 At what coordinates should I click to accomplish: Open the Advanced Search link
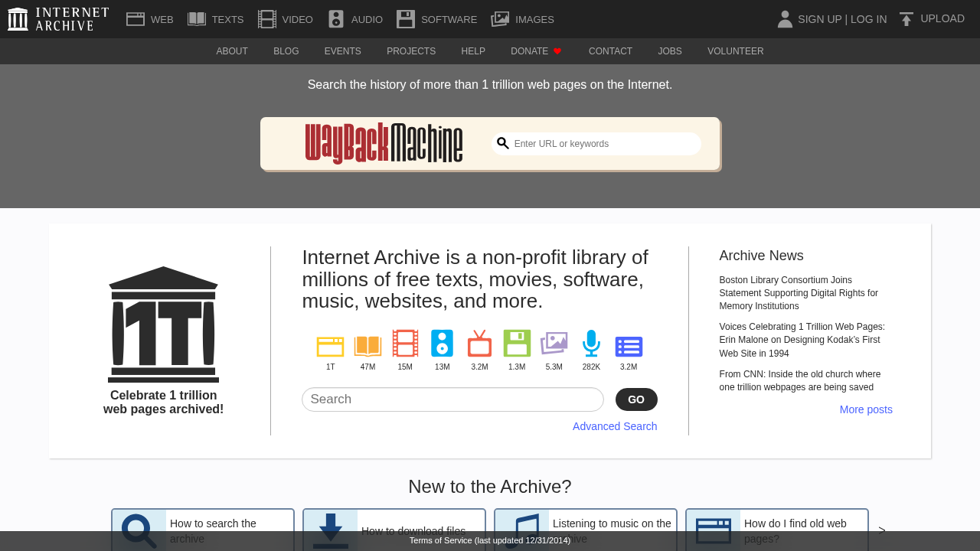pos(614,426)
